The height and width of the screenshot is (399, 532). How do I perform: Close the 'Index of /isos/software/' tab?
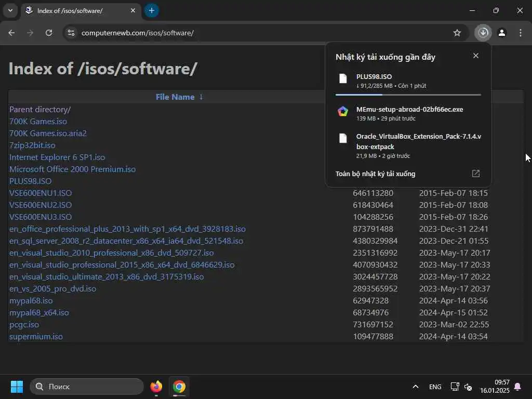click(x=133, y=10)
